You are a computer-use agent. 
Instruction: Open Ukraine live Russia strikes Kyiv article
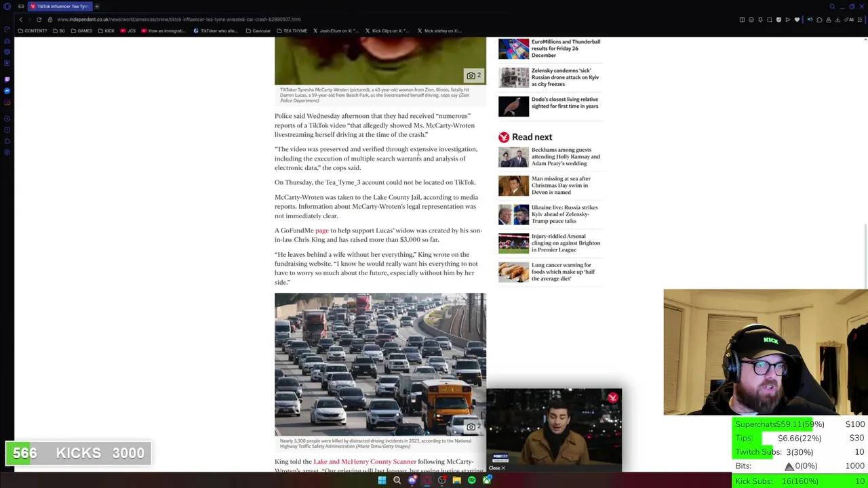pos(564,214)
